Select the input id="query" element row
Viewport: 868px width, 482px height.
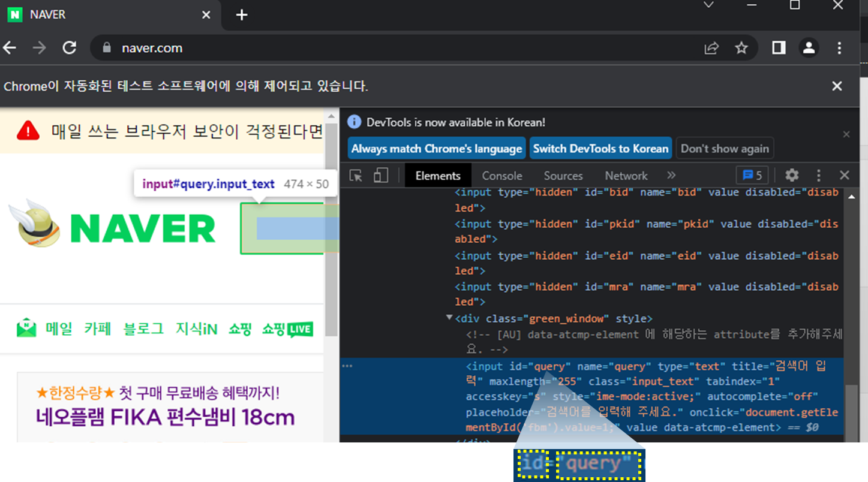point(591,396)
